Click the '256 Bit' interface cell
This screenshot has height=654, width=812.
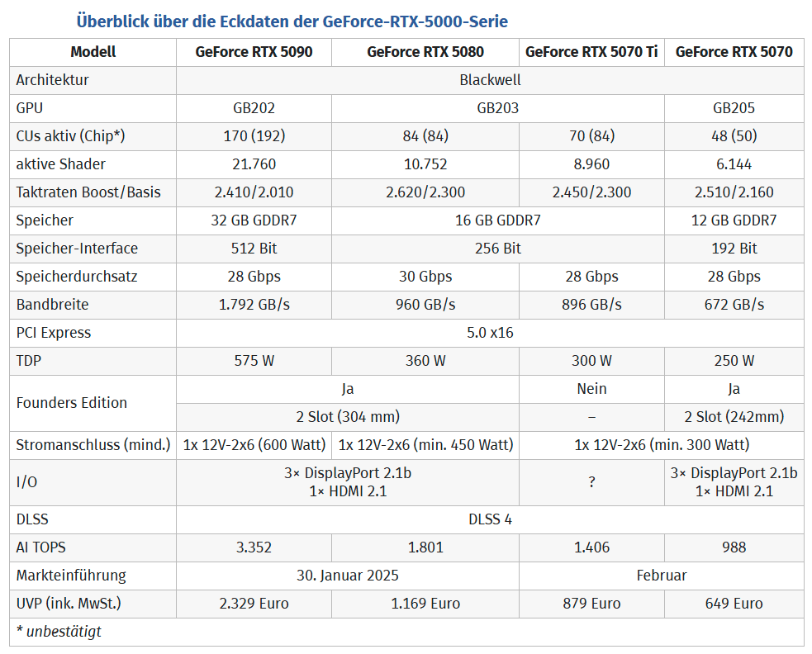[497, 248]
